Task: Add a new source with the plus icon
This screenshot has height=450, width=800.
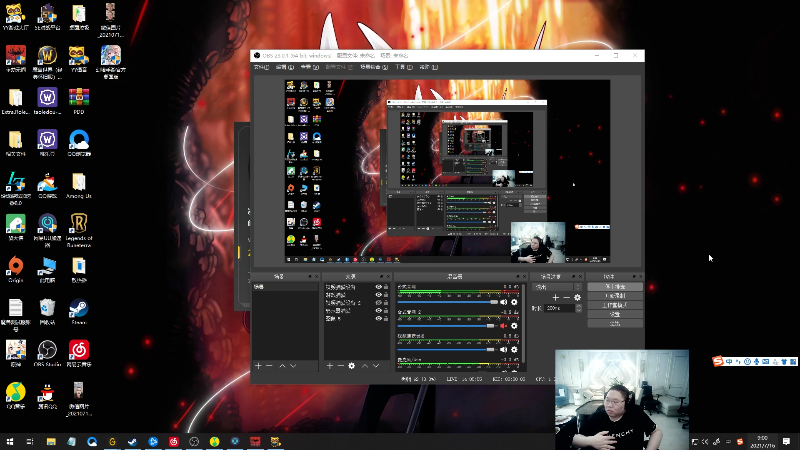Action: [x=330, y=366]
